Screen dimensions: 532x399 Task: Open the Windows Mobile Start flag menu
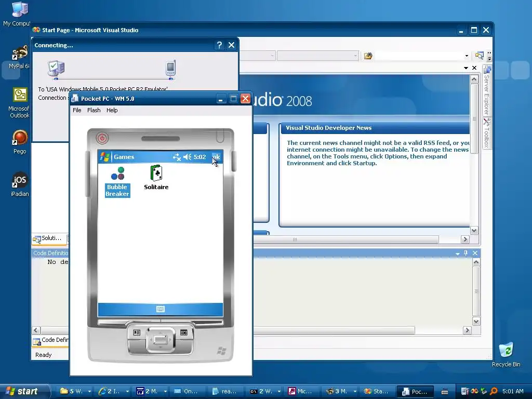coord(105,157)
